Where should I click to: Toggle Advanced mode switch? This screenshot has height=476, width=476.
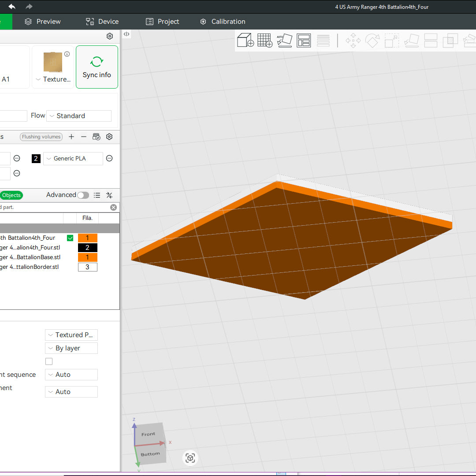coord(83,195)
